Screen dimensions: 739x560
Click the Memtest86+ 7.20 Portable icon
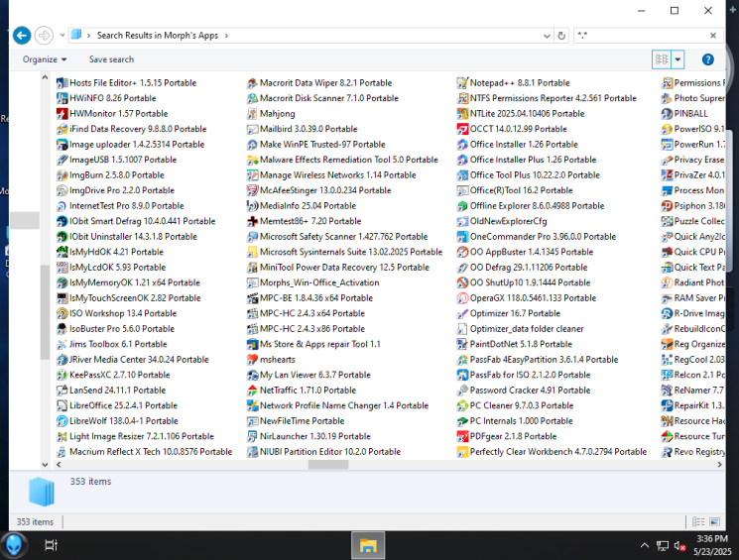(252, 221)
